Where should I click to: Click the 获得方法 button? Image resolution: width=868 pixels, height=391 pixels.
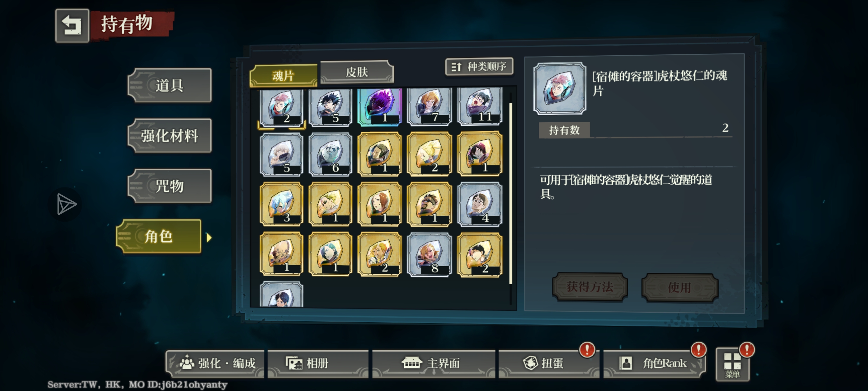(x=590, y=287)
